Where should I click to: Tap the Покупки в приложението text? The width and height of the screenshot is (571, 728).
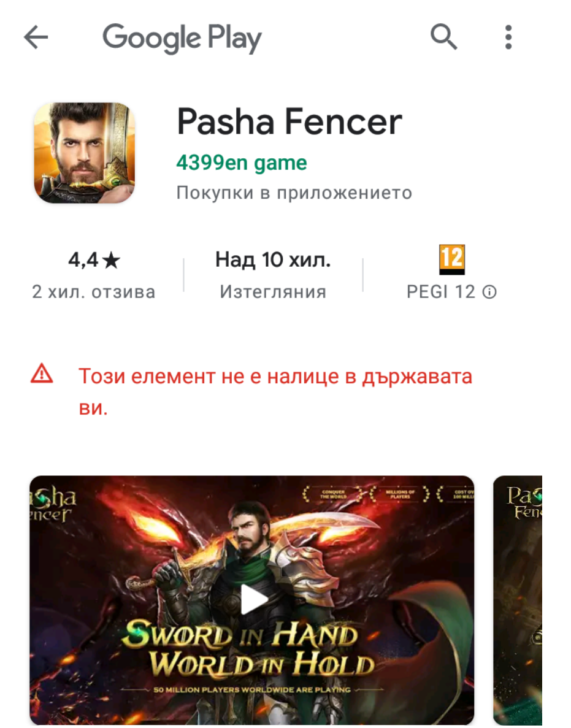(x=294, y=193)
